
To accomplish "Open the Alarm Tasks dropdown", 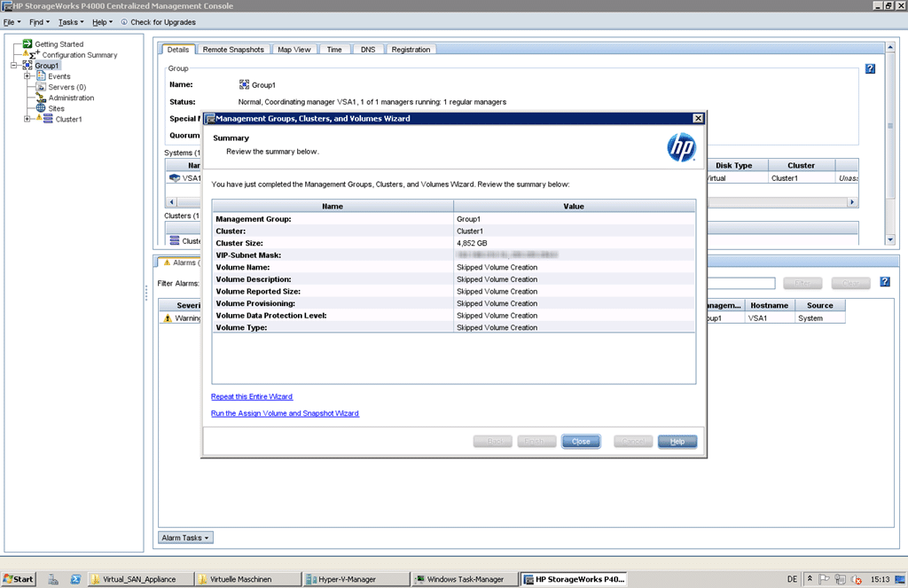I will (x=185, y=537).
